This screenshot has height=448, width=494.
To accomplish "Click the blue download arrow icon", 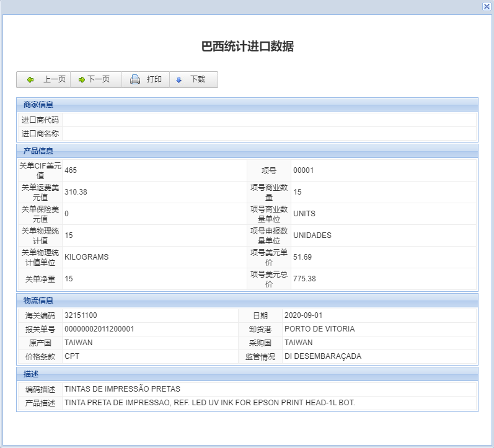I will pyautogui.click(x=179, y=80).
